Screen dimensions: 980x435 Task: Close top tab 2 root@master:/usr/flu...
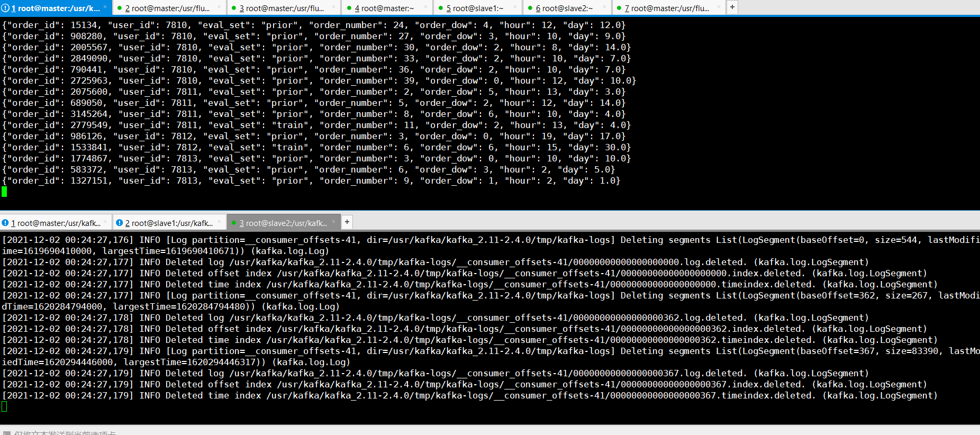coord(220,7)
